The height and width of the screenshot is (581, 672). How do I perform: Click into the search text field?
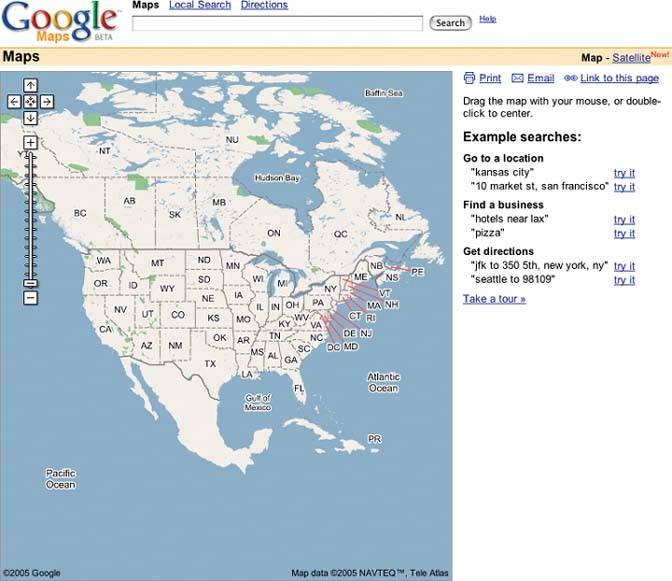point(277,23)
